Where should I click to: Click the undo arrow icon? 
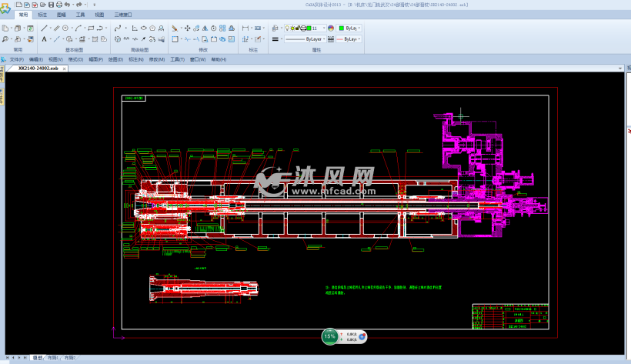tap(68, 5)
